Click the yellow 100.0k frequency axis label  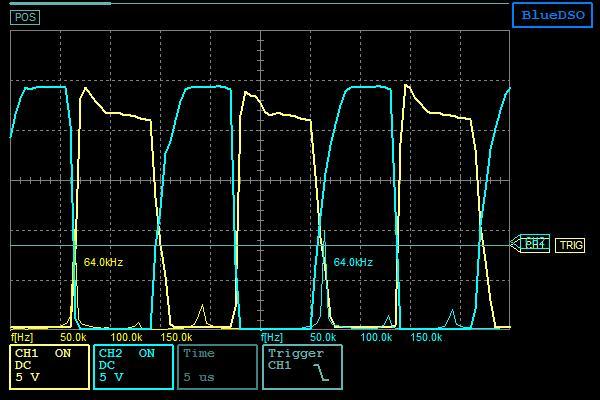point(126,337)
